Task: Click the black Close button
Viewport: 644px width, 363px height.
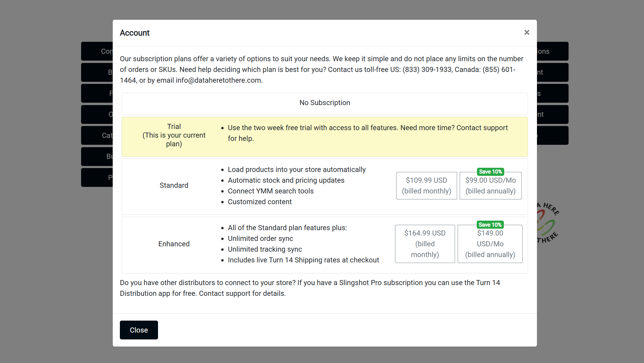Action: coord(139,330)
